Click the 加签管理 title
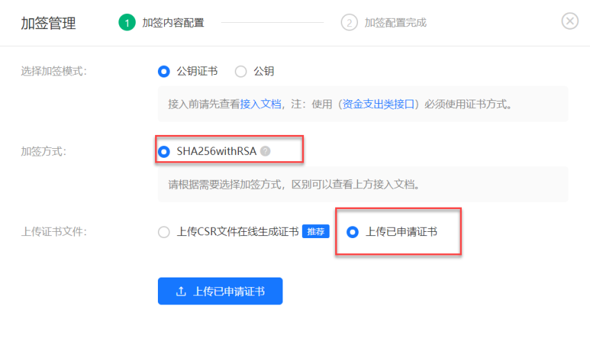This screenshot has height=364, width=590. 48,24
